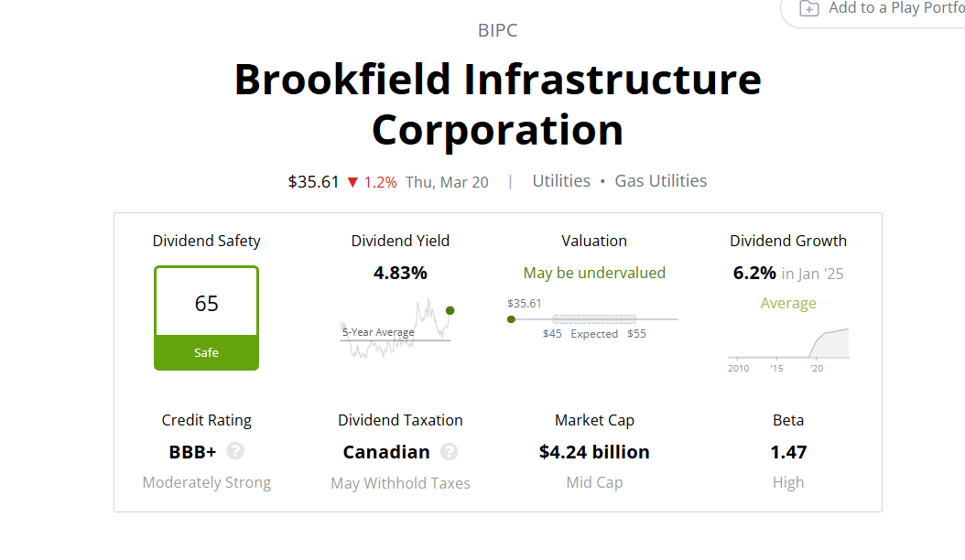Click the Credit Rating help question mark
Image resolution: width=965 pixels, height=560 pixels.
click(235, 451)
